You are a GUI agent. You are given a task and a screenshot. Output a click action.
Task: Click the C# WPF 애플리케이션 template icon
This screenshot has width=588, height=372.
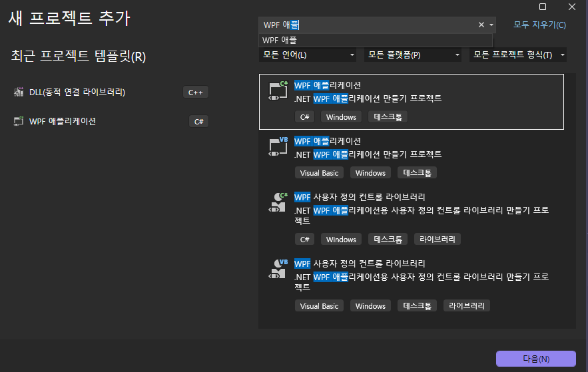278,91
